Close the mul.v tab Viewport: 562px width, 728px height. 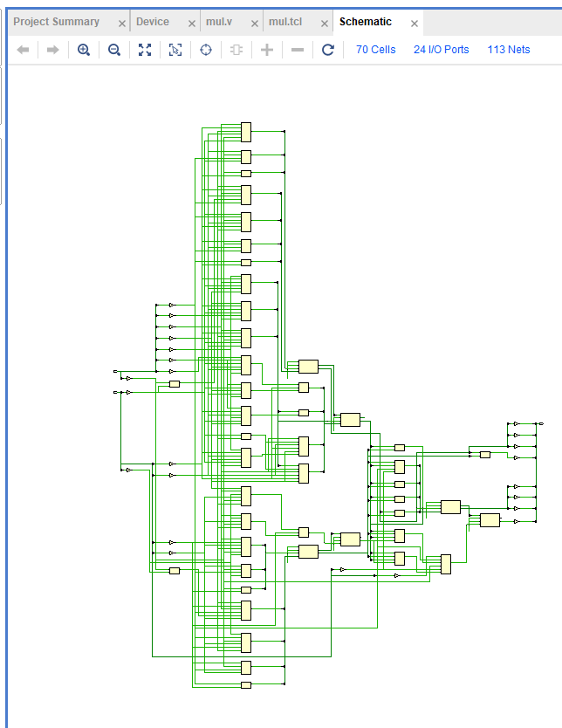[254, 24]
